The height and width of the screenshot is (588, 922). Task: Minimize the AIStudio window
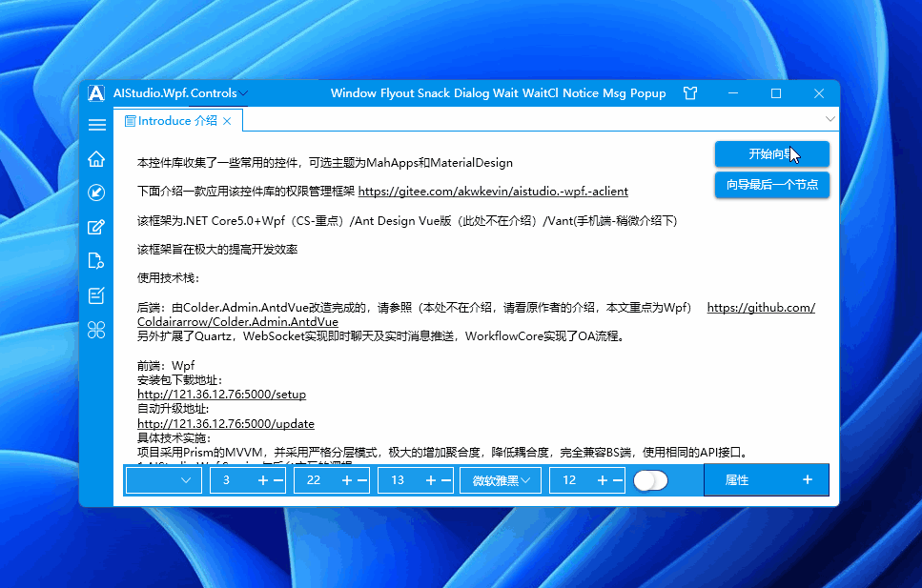coord(733,92)
